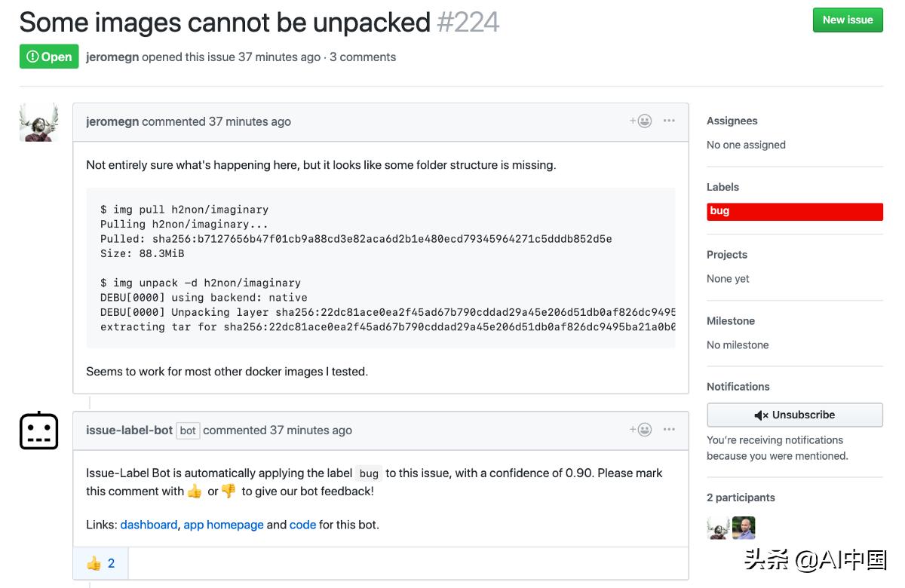Click jeromegn's avatar beside first comment
The width and height of the screenshot is (905, 588).
pos(38,122)
